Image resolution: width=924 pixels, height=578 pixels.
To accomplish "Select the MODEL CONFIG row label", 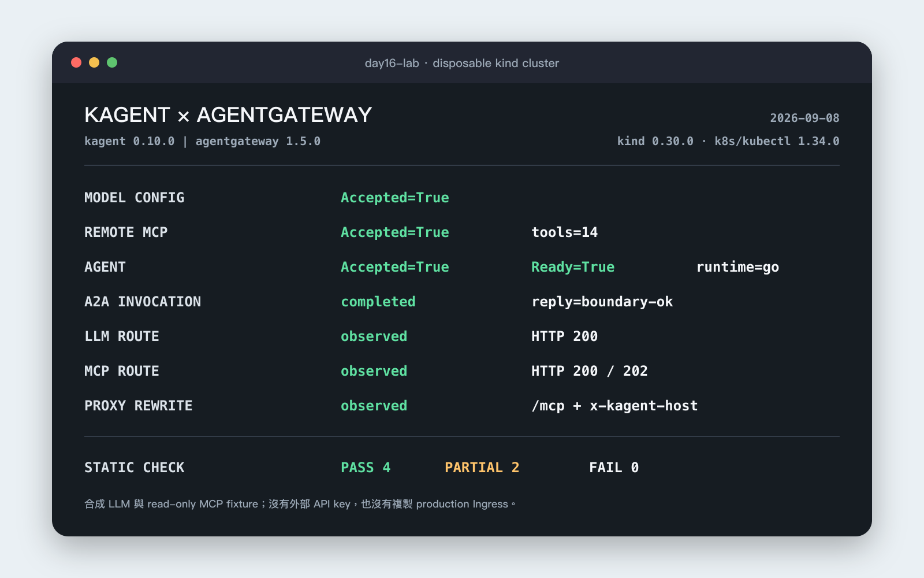I will 135,198.
